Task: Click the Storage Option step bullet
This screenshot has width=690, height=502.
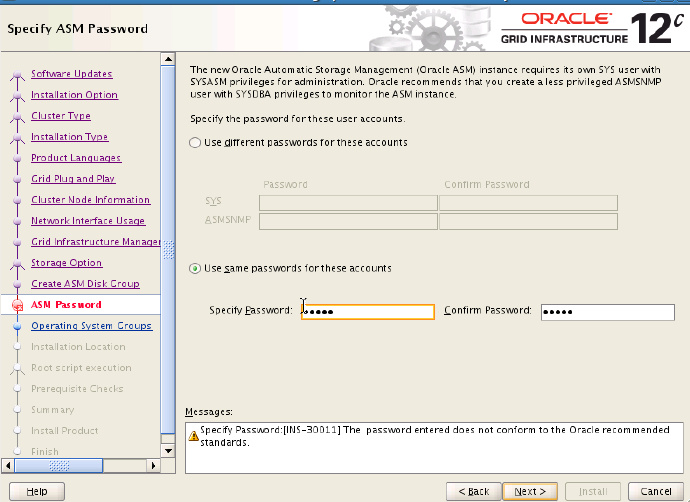Action: click(17, 263)
